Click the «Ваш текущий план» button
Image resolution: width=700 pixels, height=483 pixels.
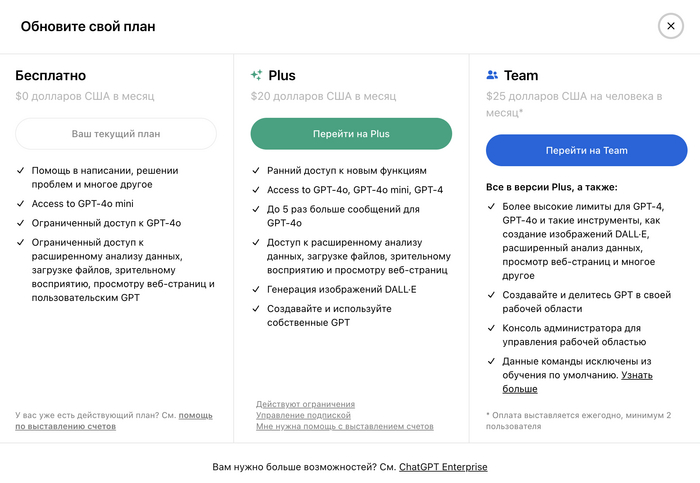pyautogui.click(x=116, y=134)
